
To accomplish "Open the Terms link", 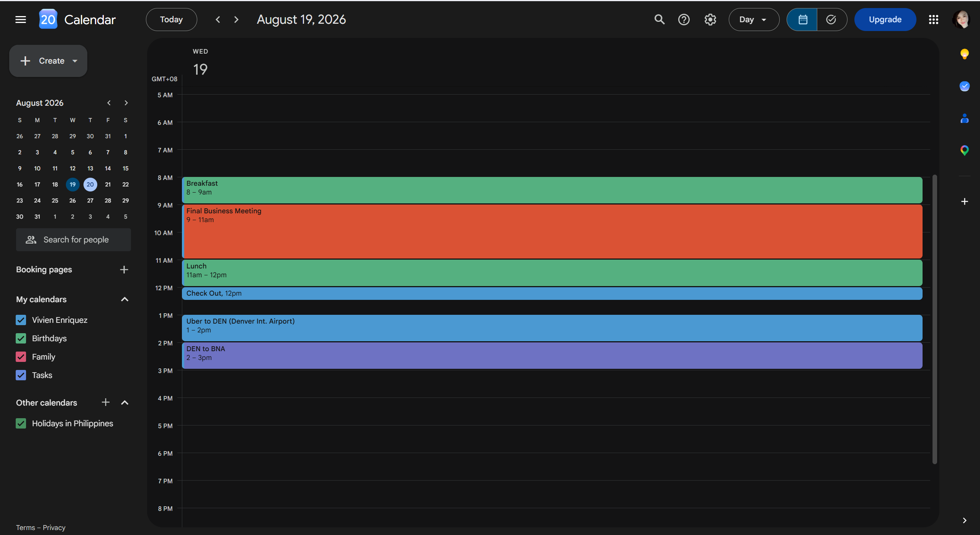I will point(25,527).
